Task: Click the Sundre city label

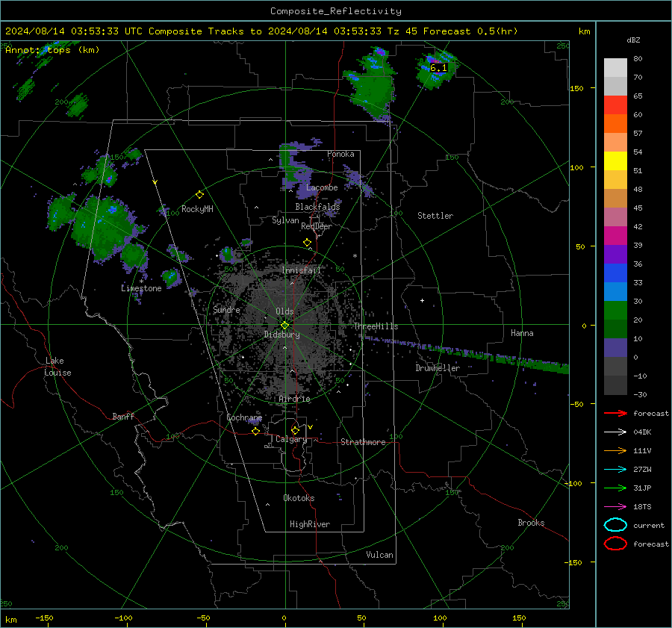Action: click(226, 309)
